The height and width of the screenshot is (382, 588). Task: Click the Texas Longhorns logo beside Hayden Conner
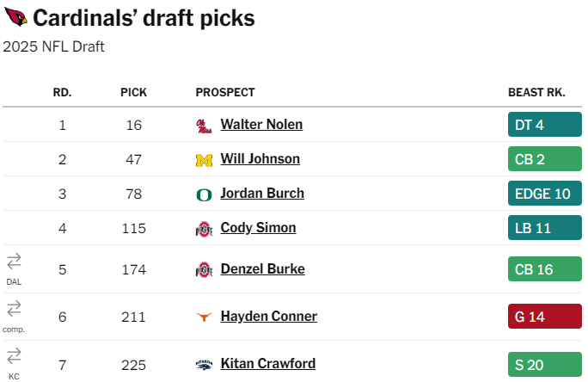point(204,317)
